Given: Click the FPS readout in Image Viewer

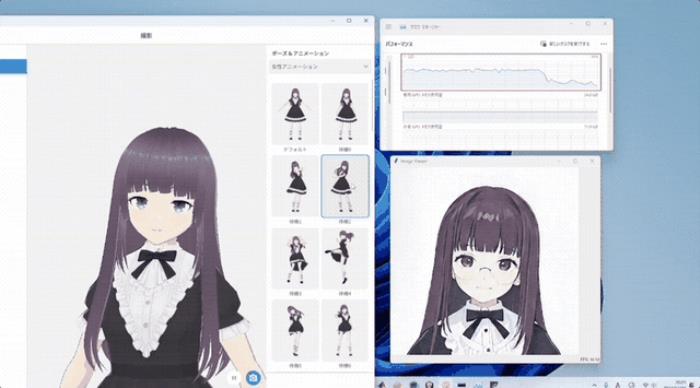Looking at the screenshot, I should (x=589, y=359).
